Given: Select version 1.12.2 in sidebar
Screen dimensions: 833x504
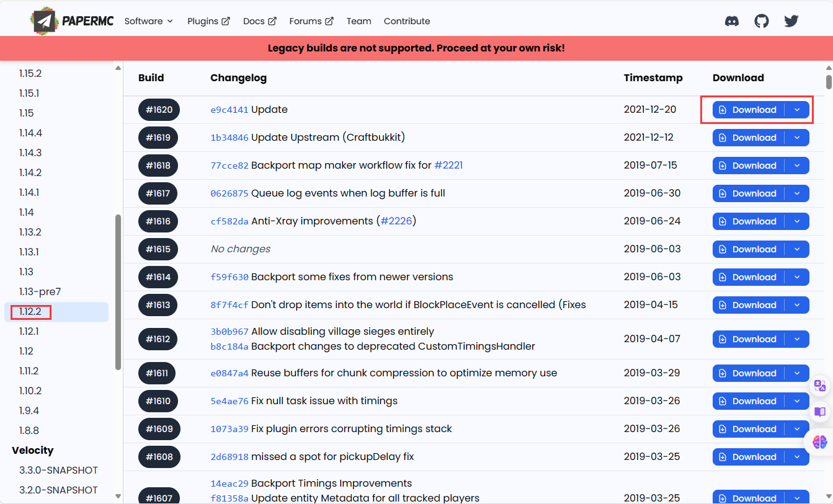Looking at the screenshot, I should [x=56, y=312].
